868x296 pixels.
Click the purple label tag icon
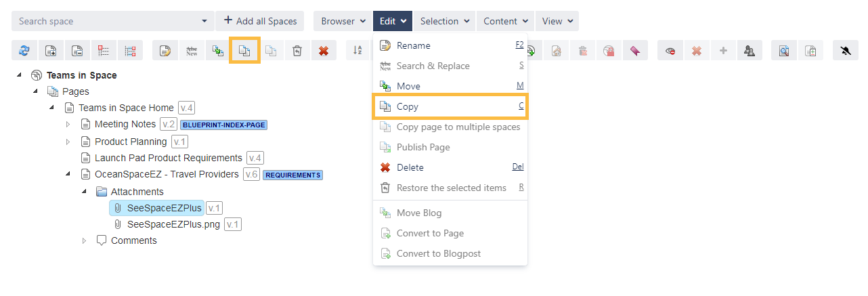pyautogui.click(x=635, y=51)
